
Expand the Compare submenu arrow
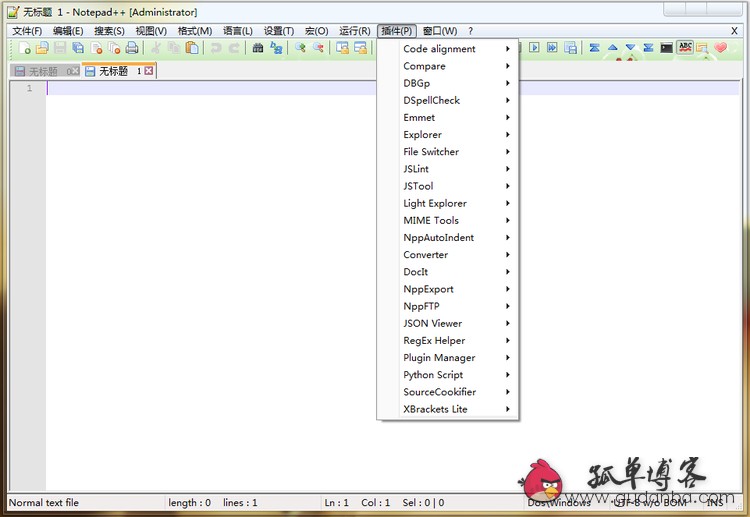point(507,66)
